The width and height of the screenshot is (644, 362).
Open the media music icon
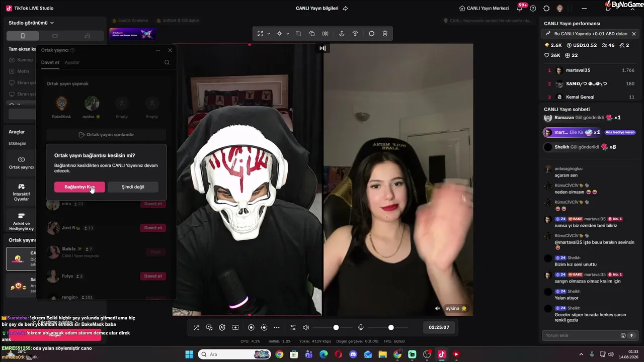coord(209,328)
